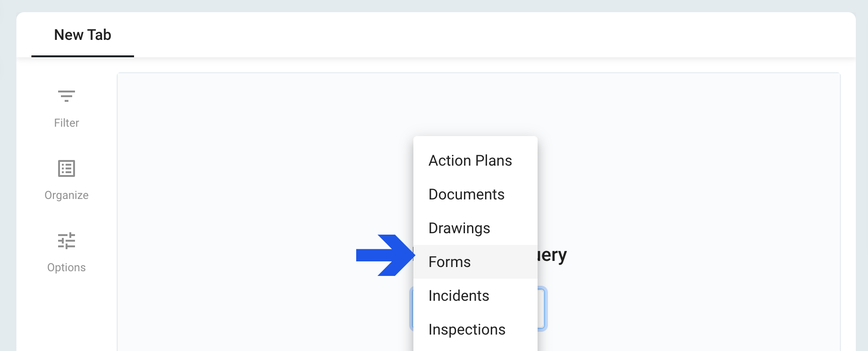868x351 pixels.
Task: Select the highlighted Forms option
Action: point(450,262)
